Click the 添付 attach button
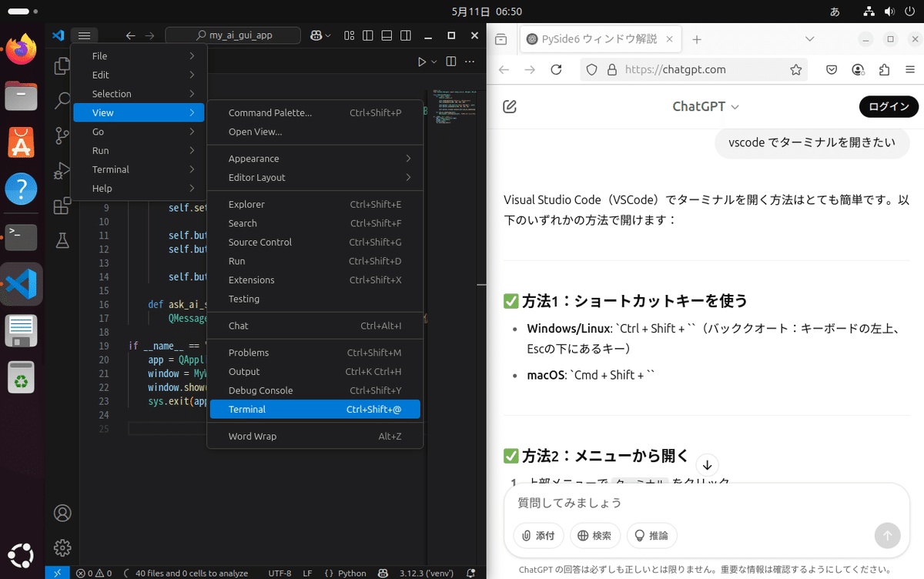This screenshot has width=924, height=579. (539, 535)
